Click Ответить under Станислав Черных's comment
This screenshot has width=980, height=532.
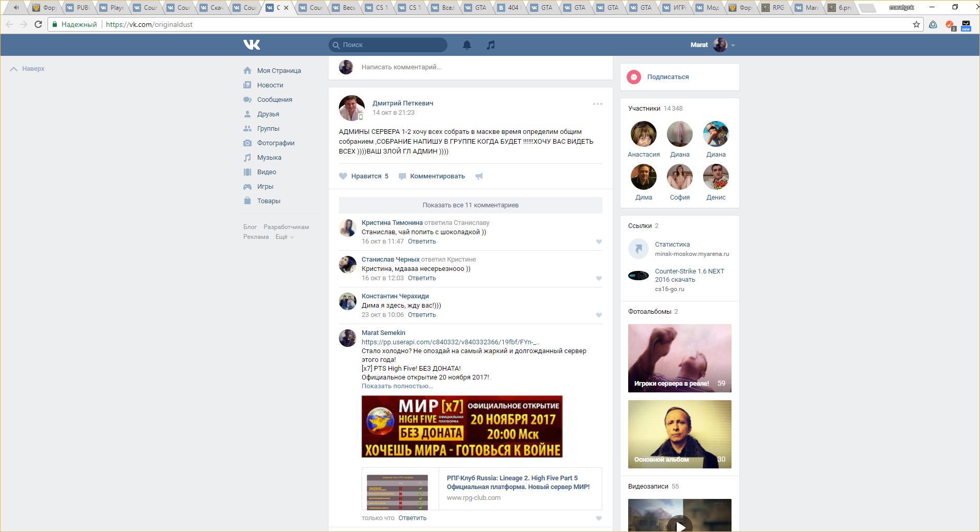click(x=422, y=278)
